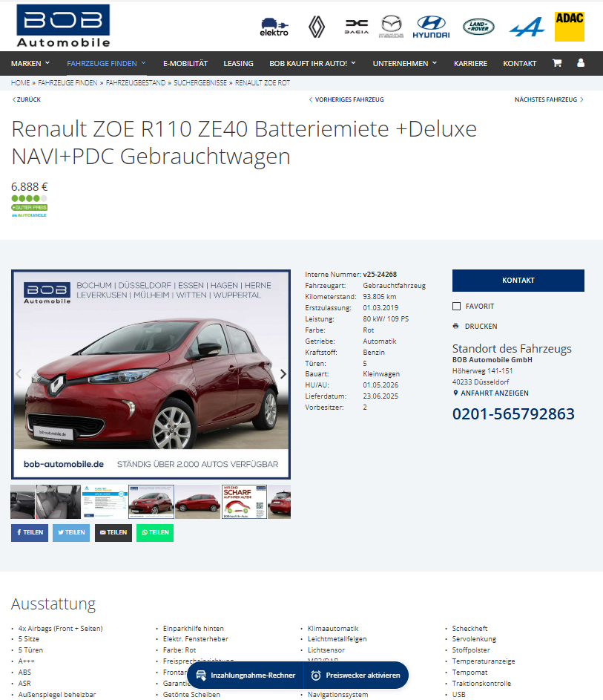Viewport: 603px width, 700px height.
Task: Select the battery certificate document thumbnail
Action: pyautogui.click(x=105, y=502)
